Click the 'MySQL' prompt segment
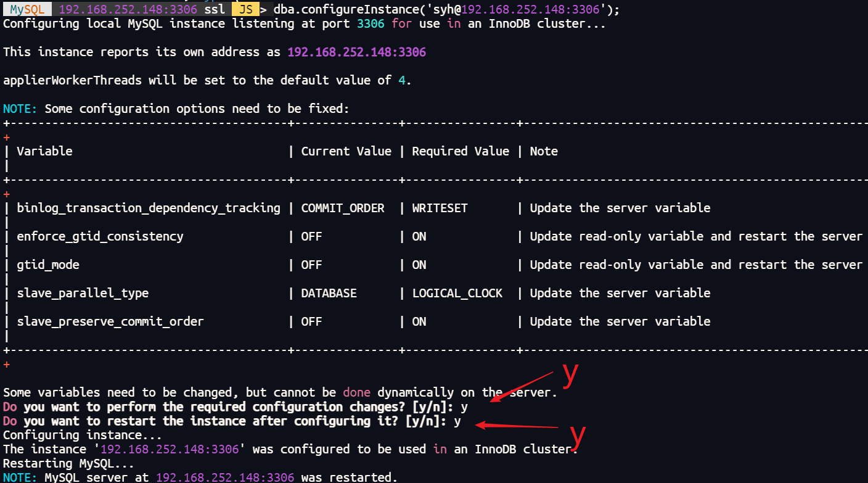The height and width of the screenshot is (483, 868). (27, 9)
